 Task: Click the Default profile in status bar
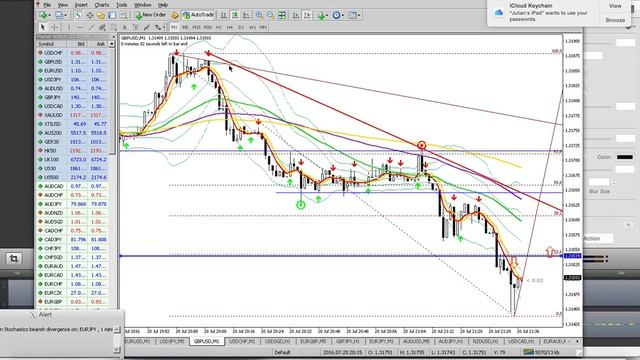click(x=282, y=352)
